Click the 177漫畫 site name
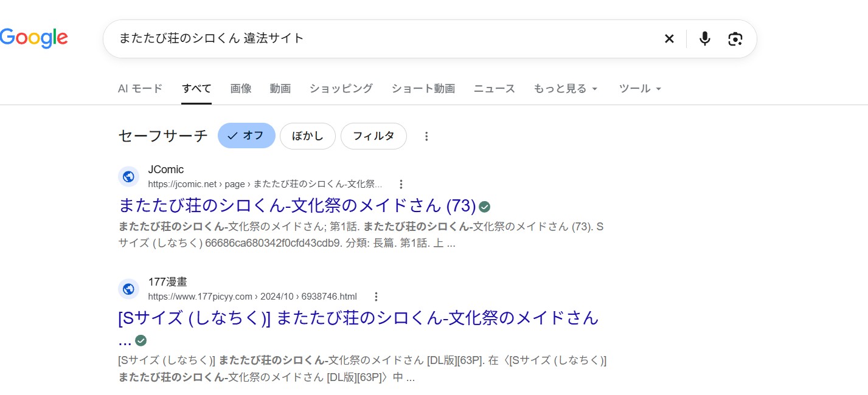Screen dimensions: 868x395 pos(168,282)
